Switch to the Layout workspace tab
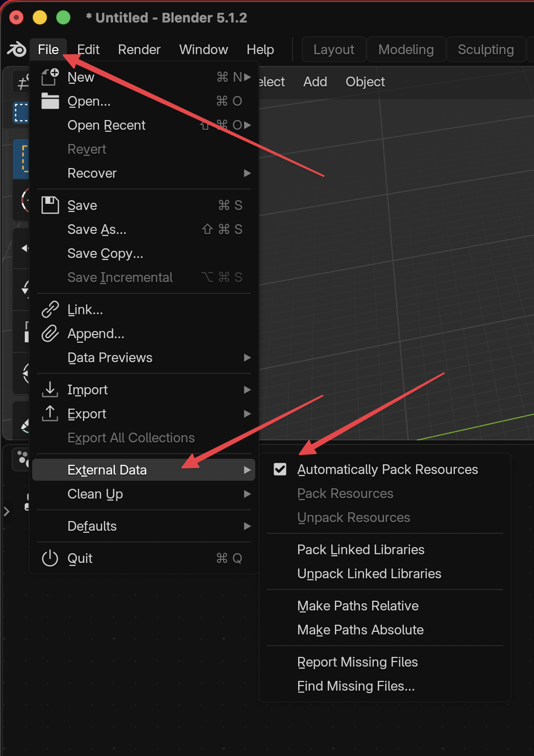Viewport: 534px width, 756px height. pos(334,50)
